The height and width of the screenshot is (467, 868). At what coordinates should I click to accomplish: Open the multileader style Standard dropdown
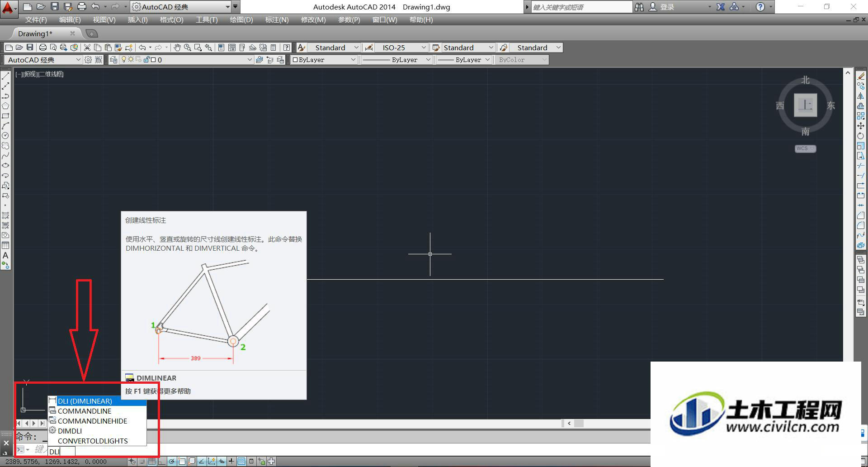(536, 48)
